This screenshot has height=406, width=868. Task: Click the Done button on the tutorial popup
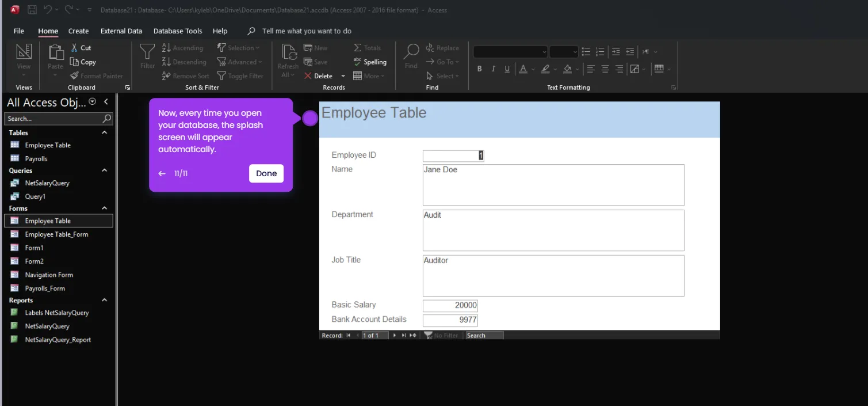click(266, 173)
